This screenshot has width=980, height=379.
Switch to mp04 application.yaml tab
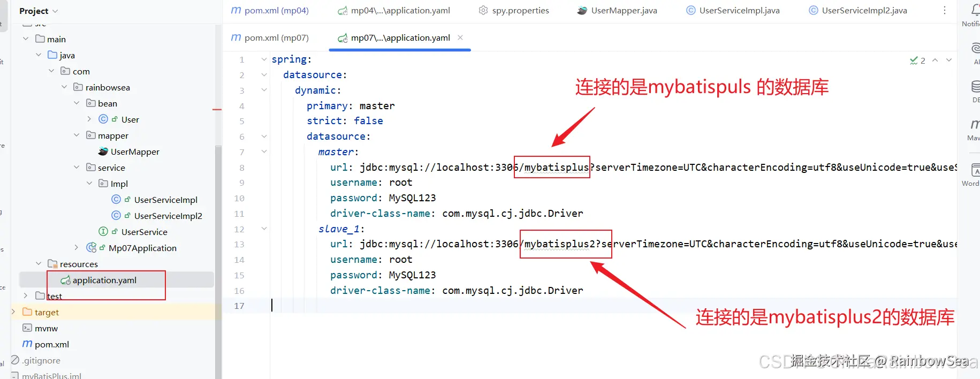point(394,10)
